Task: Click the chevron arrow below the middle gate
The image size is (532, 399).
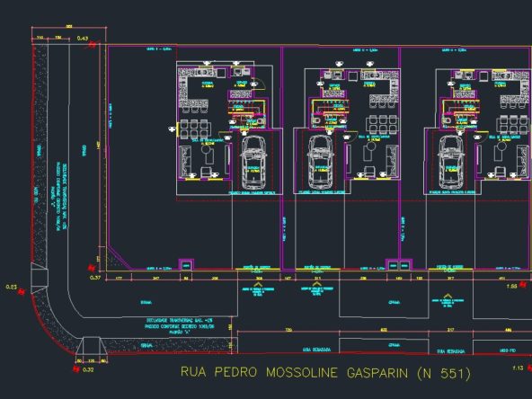Action: tap(316, 284)
